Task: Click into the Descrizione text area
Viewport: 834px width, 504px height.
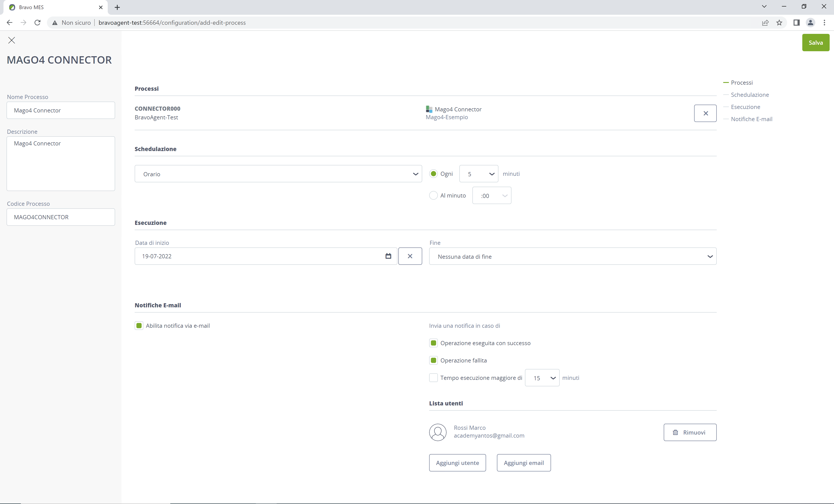Action: pyautogui.click(x=61, y=164)
